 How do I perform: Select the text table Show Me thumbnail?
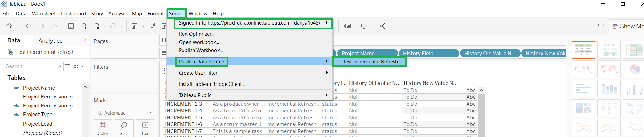583,50
